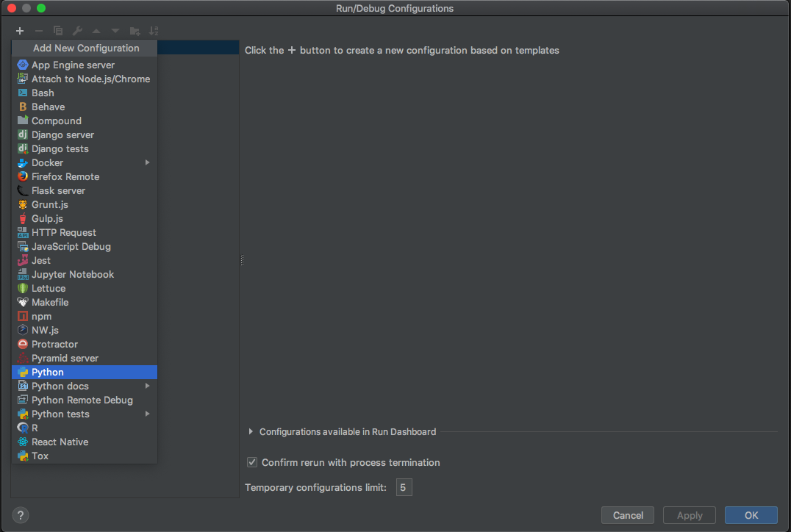This screenshot has width=791, height=532.
Task: Click the Firefox Remote icon
Action: coord(23,176)
